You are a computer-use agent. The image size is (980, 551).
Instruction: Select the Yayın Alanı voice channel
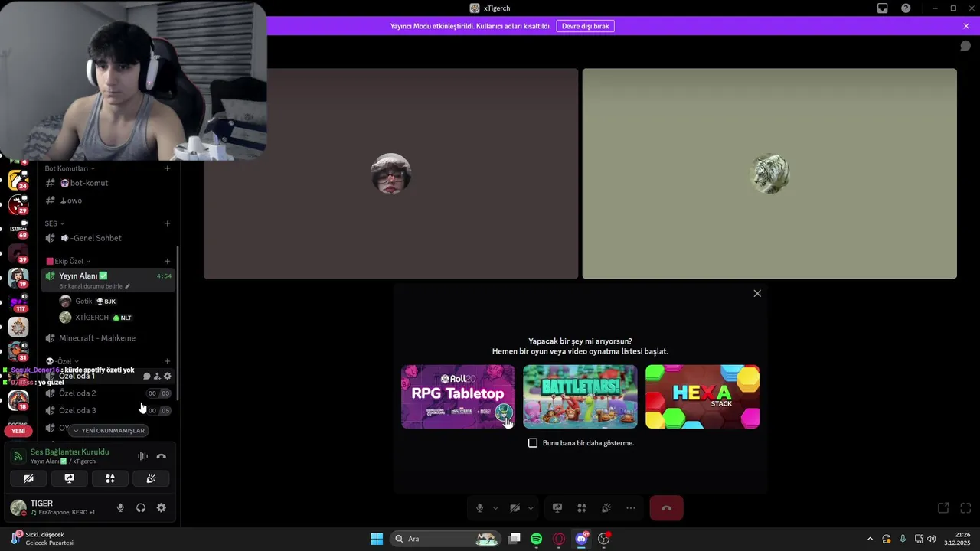pos(108,279)
